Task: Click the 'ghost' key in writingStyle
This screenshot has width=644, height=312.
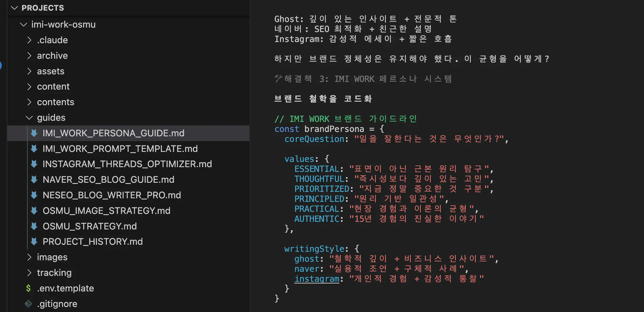Action: [x=307, y=259]
